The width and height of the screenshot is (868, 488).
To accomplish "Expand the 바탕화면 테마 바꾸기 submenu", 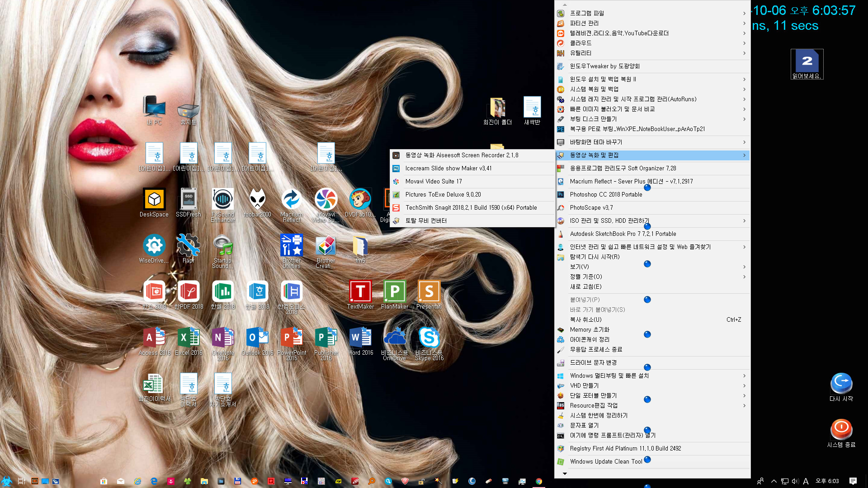I will 652,142.
